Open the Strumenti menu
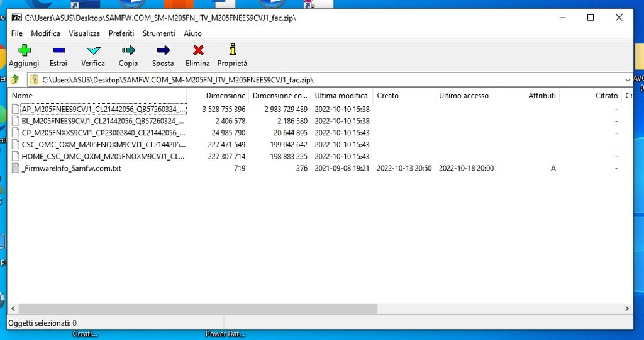Screen dimensions: 644x340 (159, 33)
